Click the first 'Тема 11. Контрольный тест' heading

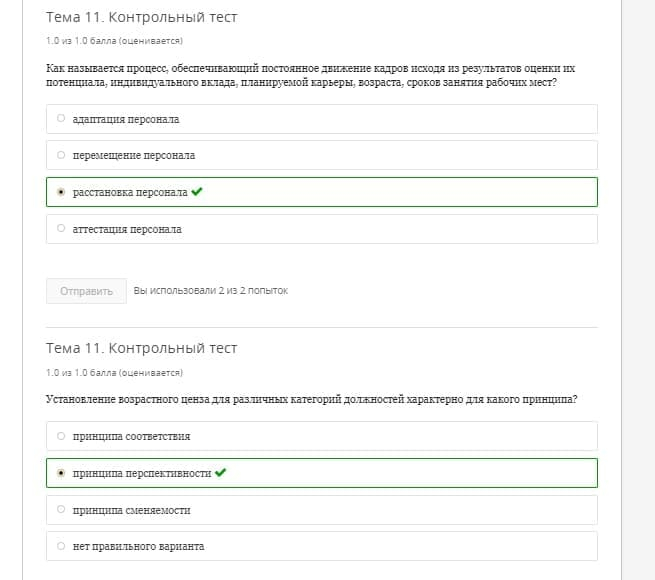tap(142, 17)
